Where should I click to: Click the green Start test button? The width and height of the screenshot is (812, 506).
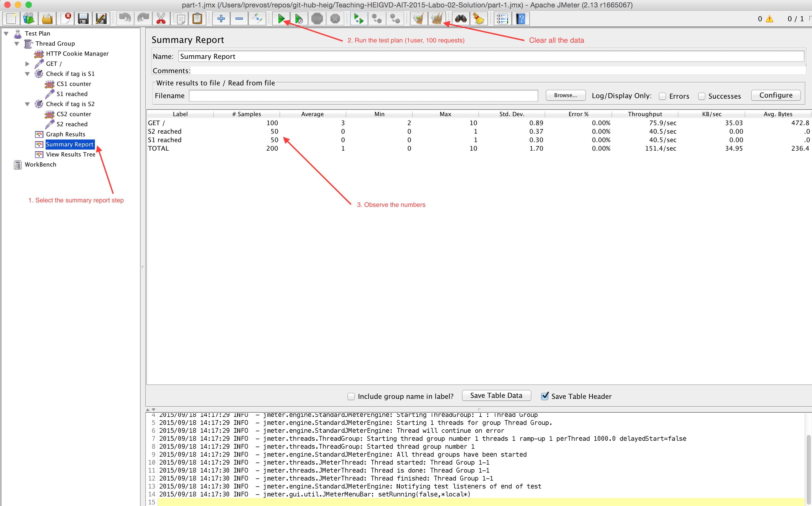[281, 19]
